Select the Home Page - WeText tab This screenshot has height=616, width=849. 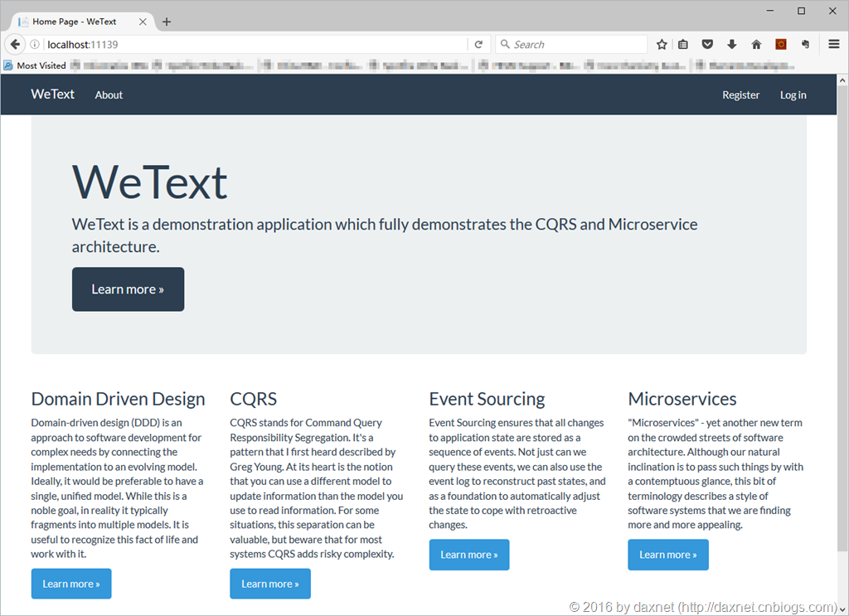click(x=83, y=22)
